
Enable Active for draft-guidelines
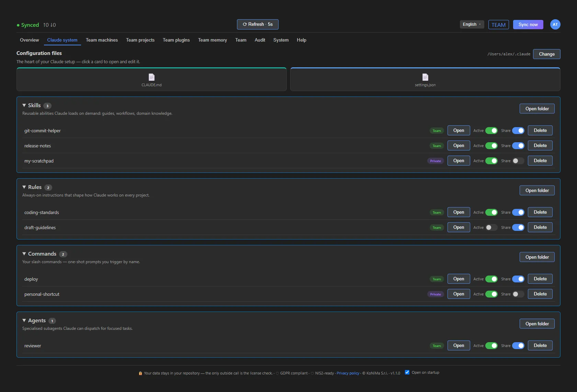pos(491,227)
